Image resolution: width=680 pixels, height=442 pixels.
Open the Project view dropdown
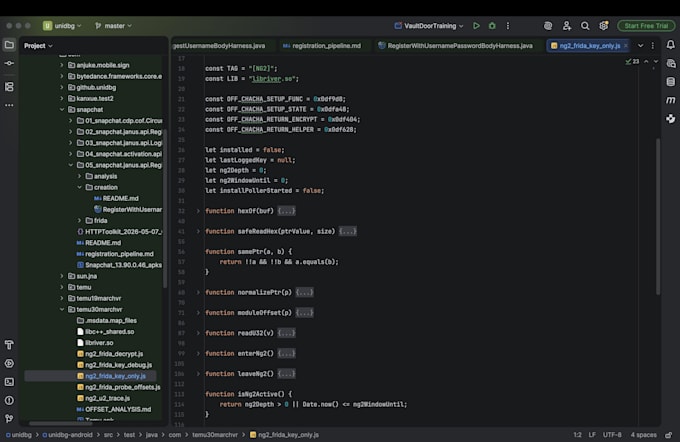pos(38,46)
